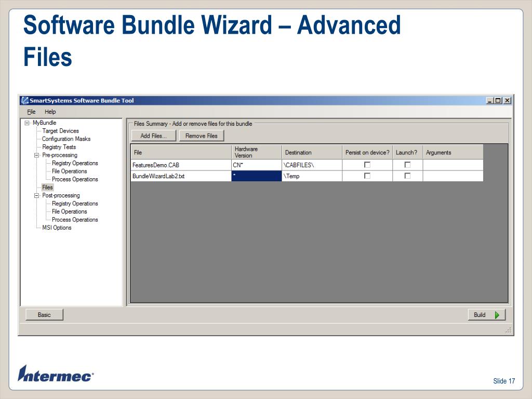Click the Arguments column header
This screenshot has width=532, height=399.
coord(453,152)
